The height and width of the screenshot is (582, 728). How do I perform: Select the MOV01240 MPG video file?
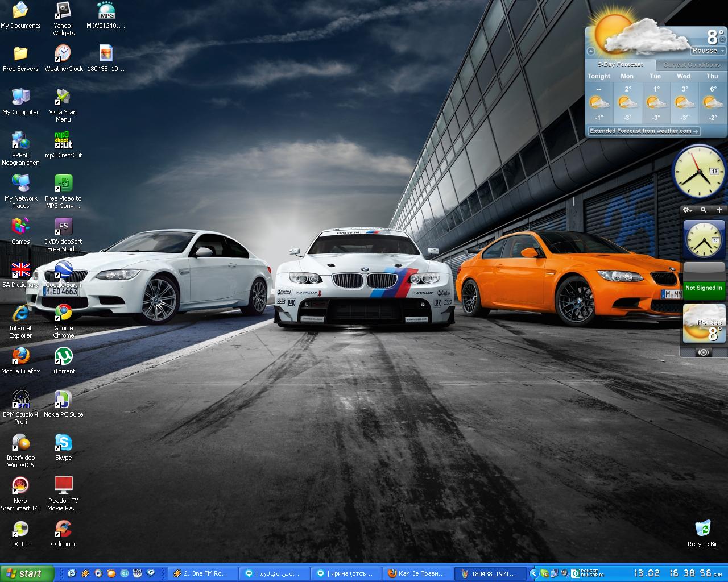[106, 15]
